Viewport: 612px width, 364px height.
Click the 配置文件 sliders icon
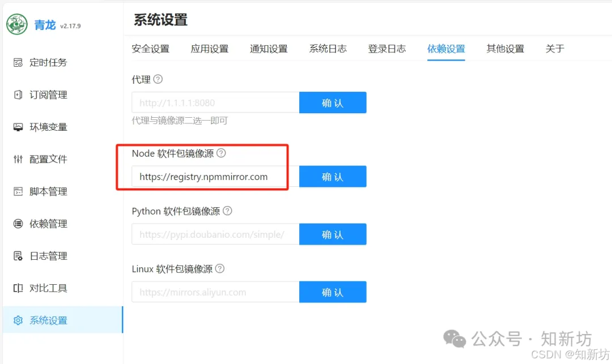point(18,159)
